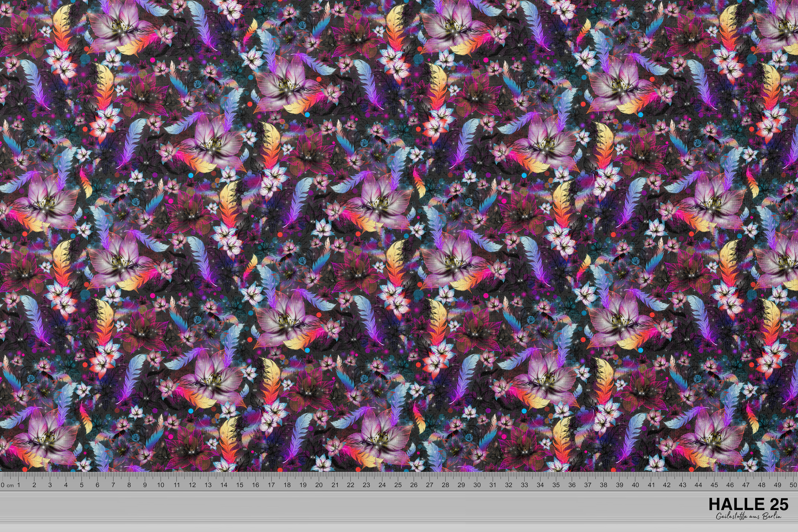Select the 48 mark on the ruler
The height and width of the screenshot is (532, 798).
coord(762,485)
